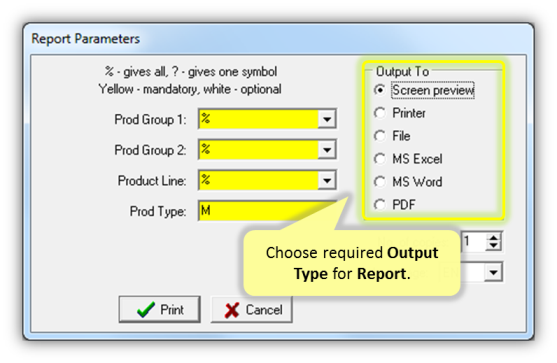Click the green checkmark Print icon
This screenshot has height=363, width=557.
point(146,310)
